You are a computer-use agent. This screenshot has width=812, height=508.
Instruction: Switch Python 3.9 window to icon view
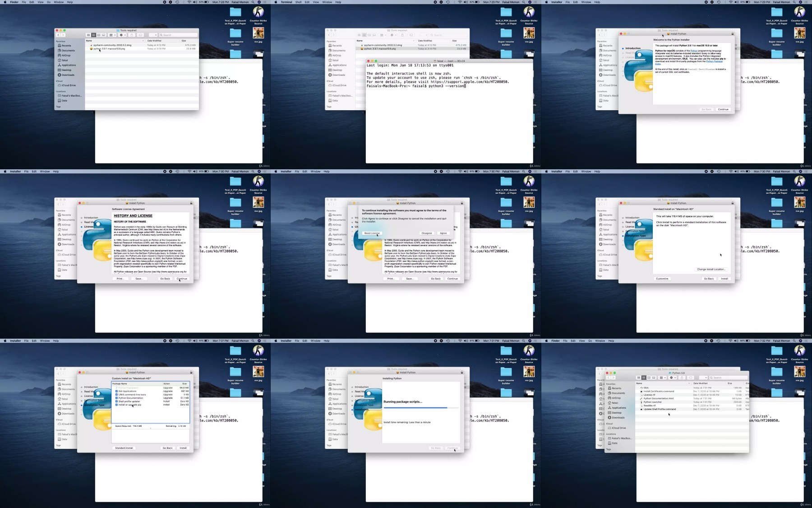point(639,378)
